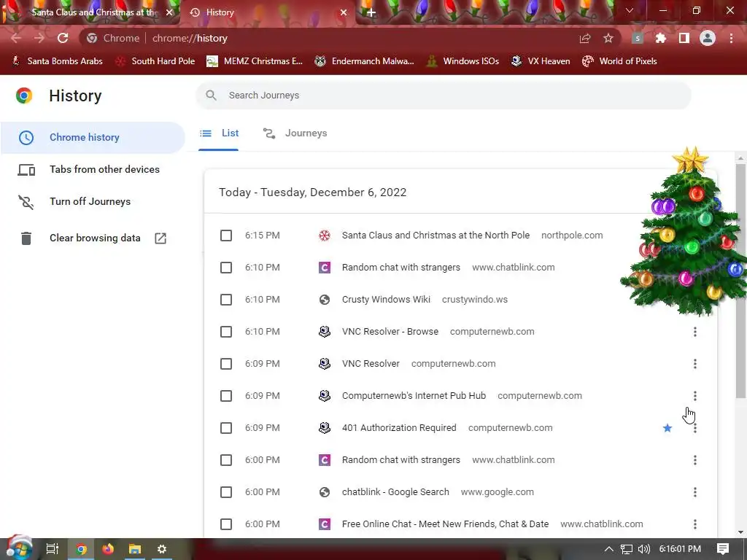The image size is (747, 560).
Task: Check the chatblink - Google Search entry
Action: [x=226, y=492]
